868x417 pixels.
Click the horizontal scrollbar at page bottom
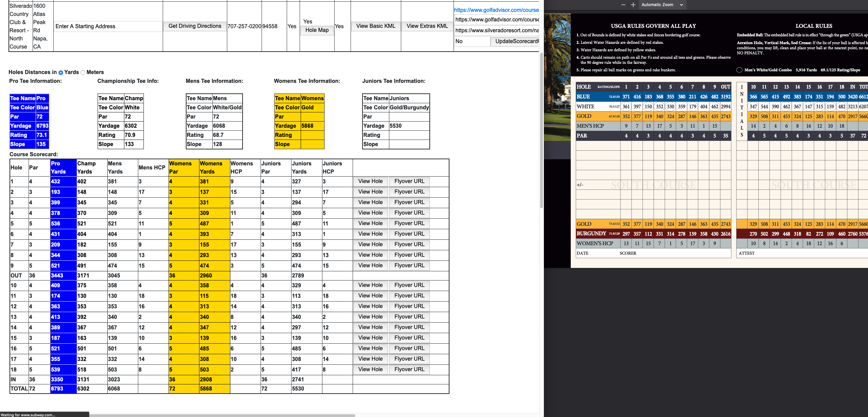coord(223,415)
